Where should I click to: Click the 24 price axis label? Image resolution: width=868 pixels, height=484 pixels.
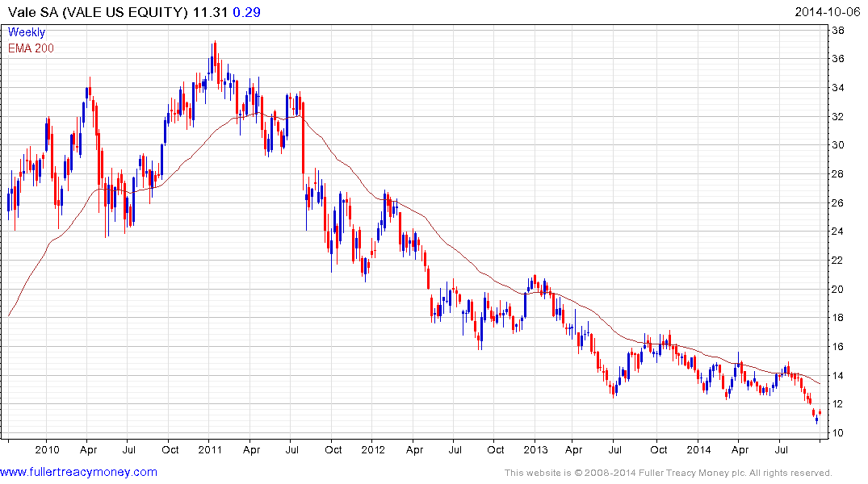pos(838,232)
